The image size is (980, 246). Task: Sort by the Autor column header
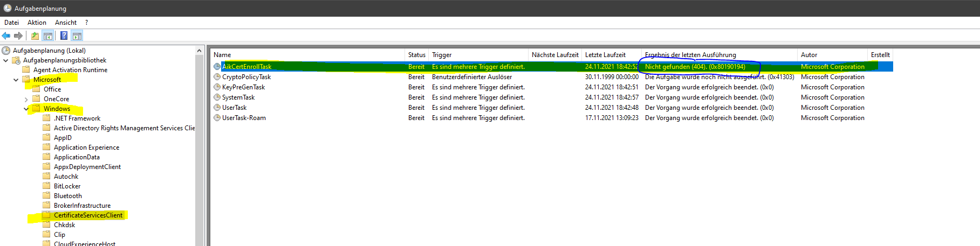[x=832, y=55]
